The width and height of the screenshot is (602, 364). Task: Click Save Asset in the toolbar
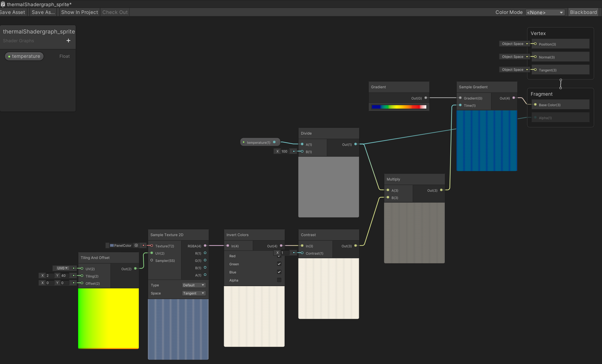pos(12,12)
